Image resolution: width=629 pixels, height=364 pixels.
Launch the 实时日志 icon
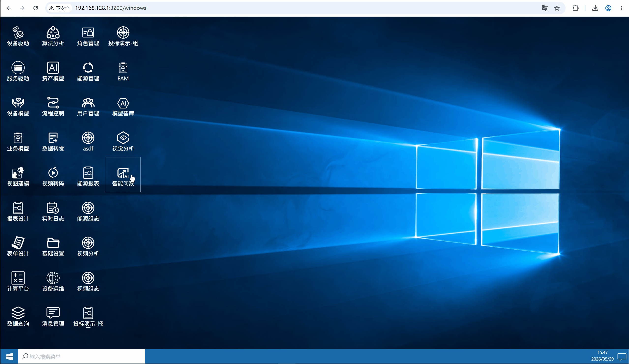(53, 212)
